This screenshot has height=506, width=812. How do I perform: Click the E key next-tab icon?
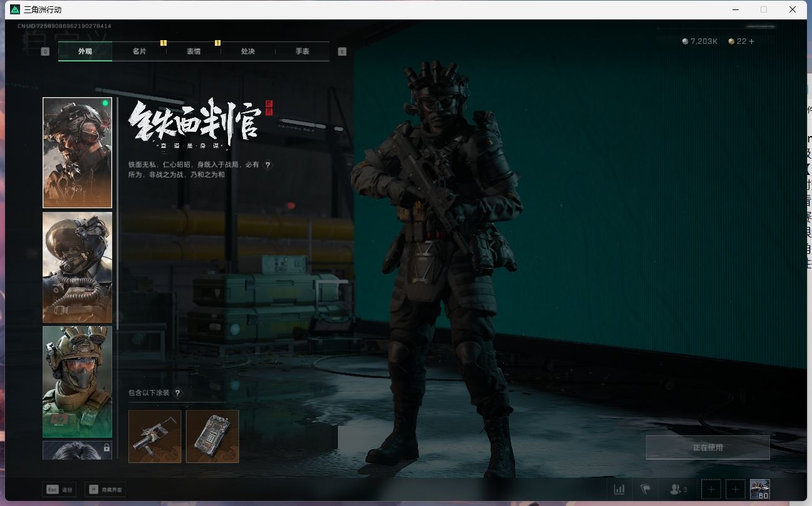click(342, 51)
